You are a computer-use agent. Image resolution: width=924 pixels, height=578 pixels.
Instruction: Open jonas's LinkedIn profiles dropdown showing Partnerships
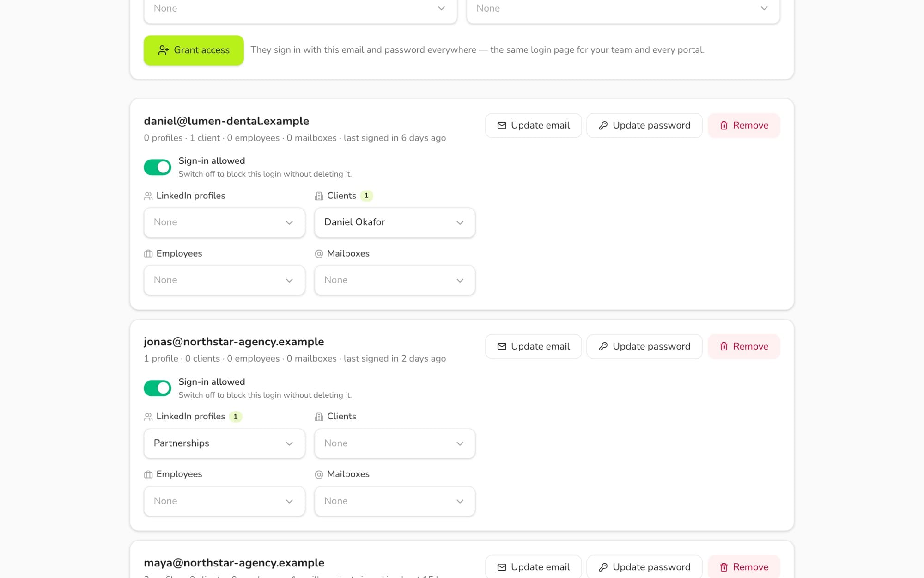pyautogui.click(x=225, y=443)
